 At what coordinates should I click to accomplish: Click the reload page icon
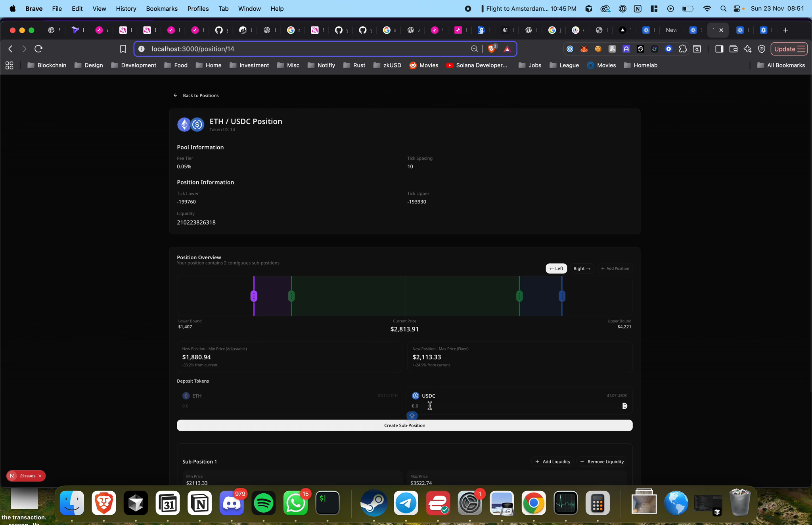point(38,49)
